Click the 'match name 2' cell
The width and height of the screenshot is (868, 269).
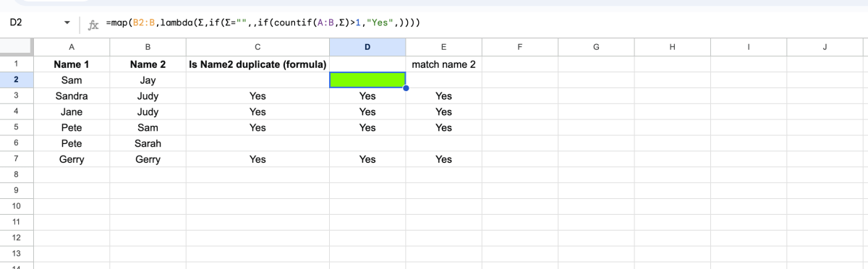(x=443, y=64)
